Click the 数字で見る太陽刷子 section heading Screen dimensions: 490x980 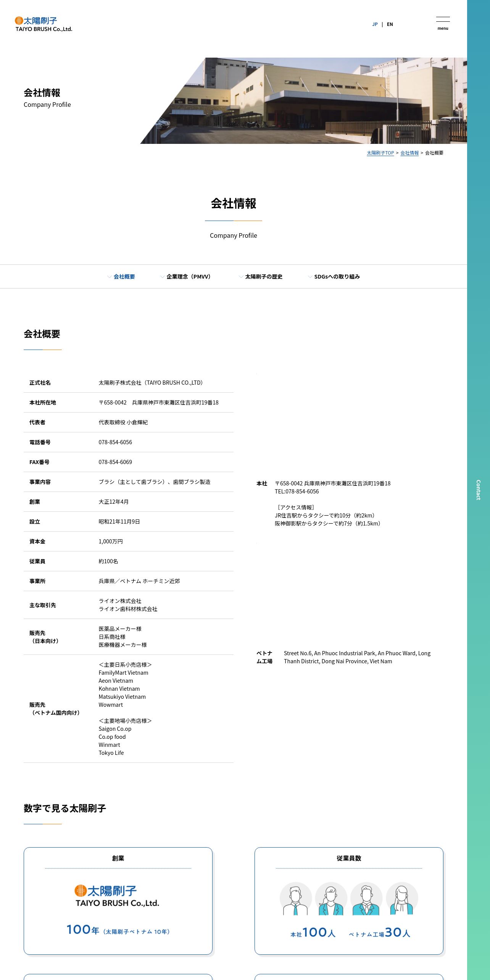coord(65,808)
